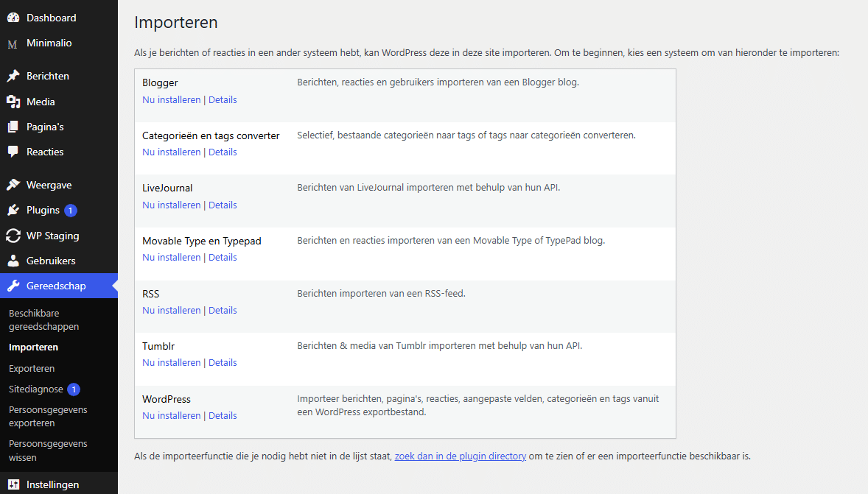Click the WordPress importer title
This screenshot has width=868, height=494.
tap(166, 400)
